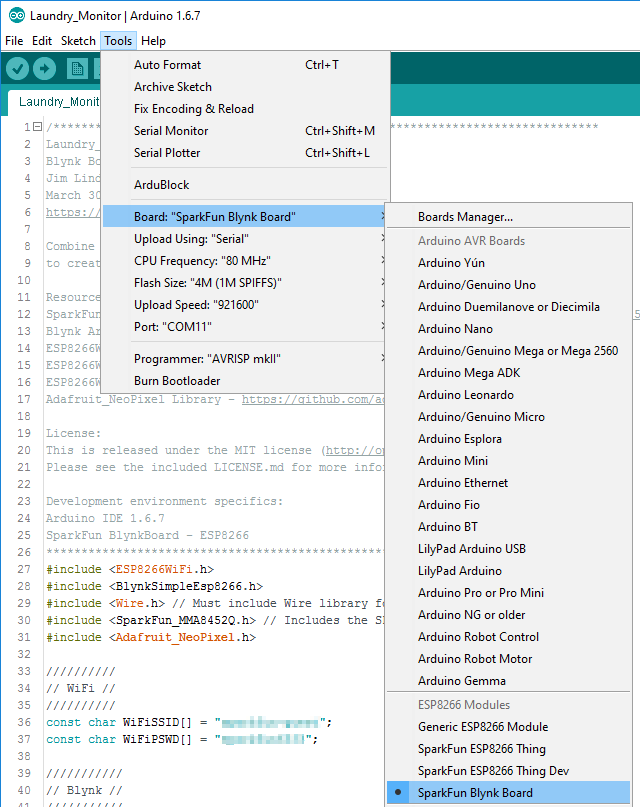This screenshot has width=640, height=812.
Task: Choose Arduino Robot Motor board
Action: click(x=508, y=659)
